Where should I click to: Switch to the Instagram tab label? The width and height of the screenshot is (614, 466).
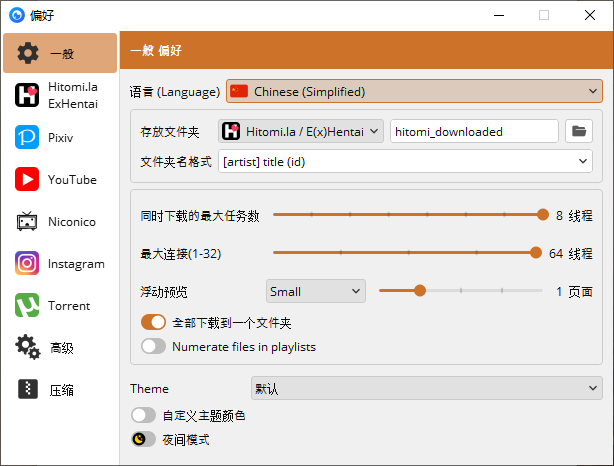(76, 264)
